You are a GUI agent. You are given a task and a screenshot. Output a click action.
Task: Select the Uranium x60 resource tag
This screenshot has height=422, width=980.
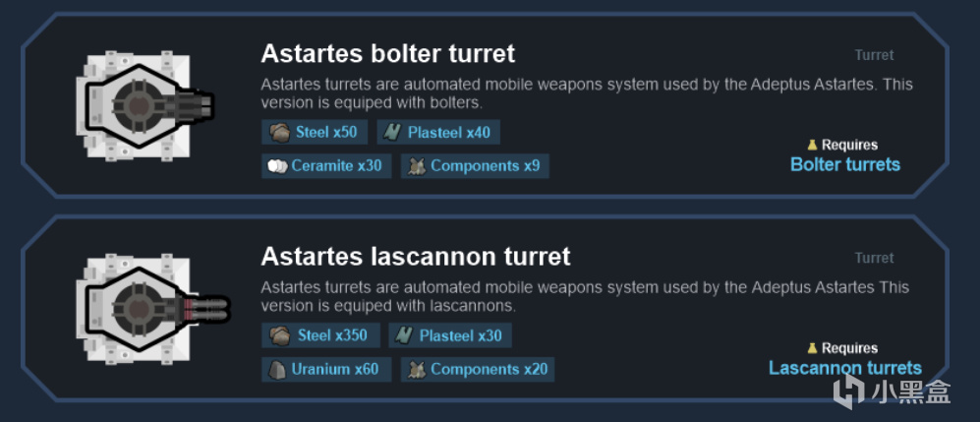(x=326, y=370)
